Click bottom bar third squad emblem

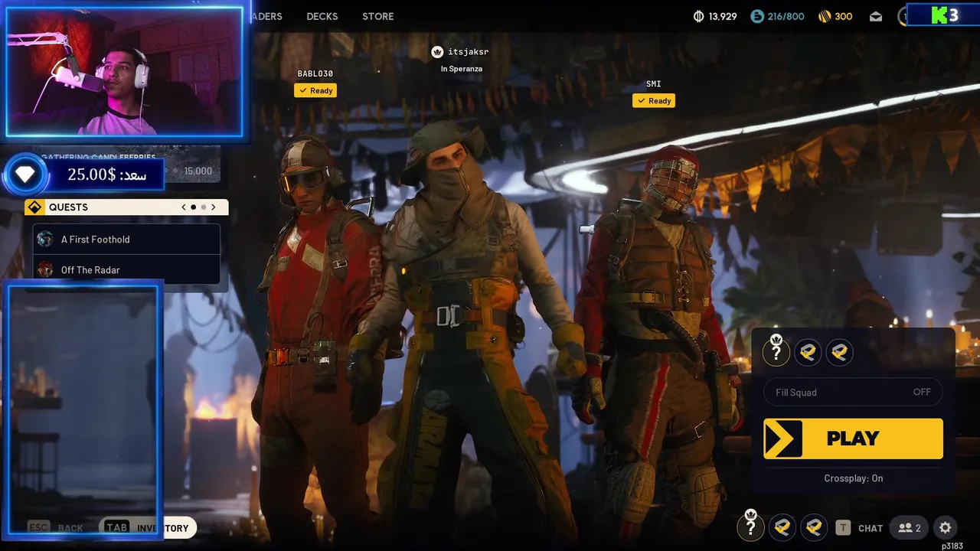click(x=814, y=527)
